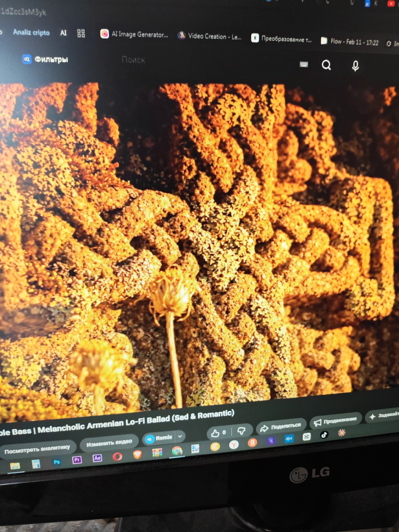Click Изменить видео button

109,443
